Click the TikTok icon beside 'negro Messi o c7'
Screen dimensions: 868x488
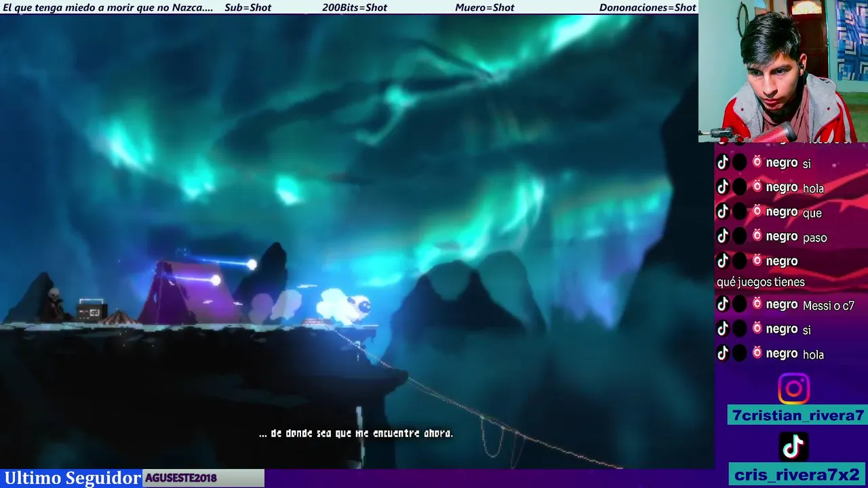[x=723, y=304]
